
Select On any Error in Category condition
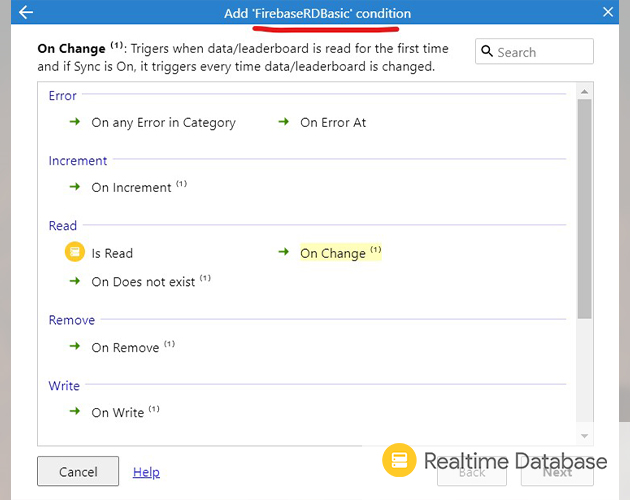tap(163, 122)
